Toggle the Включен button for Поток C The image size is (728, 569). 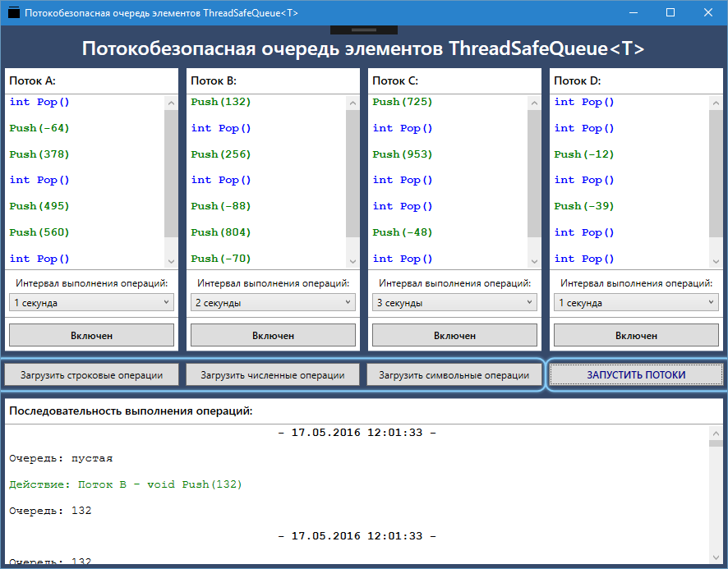pos(454,335)
